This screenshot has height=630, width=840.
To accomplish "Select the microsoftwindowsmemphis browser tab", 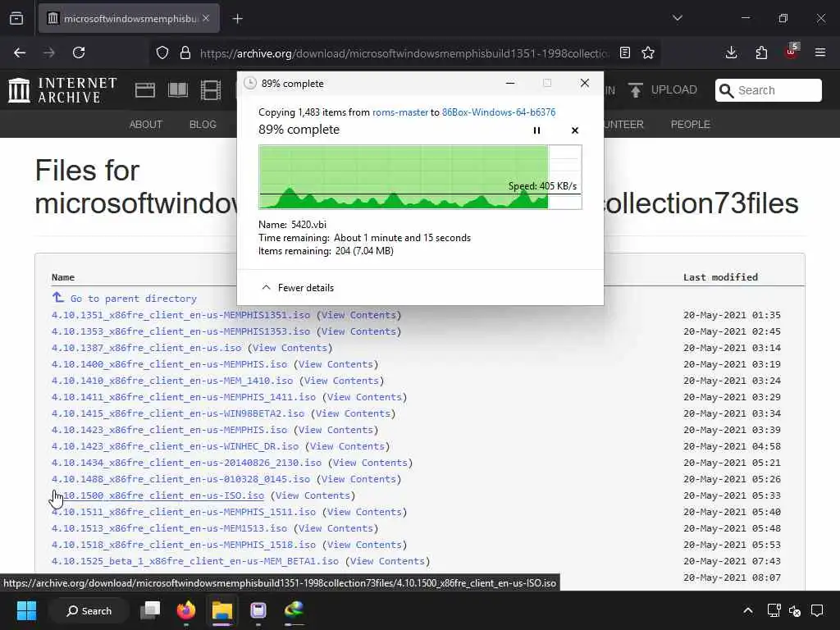I will click(129, 19).
